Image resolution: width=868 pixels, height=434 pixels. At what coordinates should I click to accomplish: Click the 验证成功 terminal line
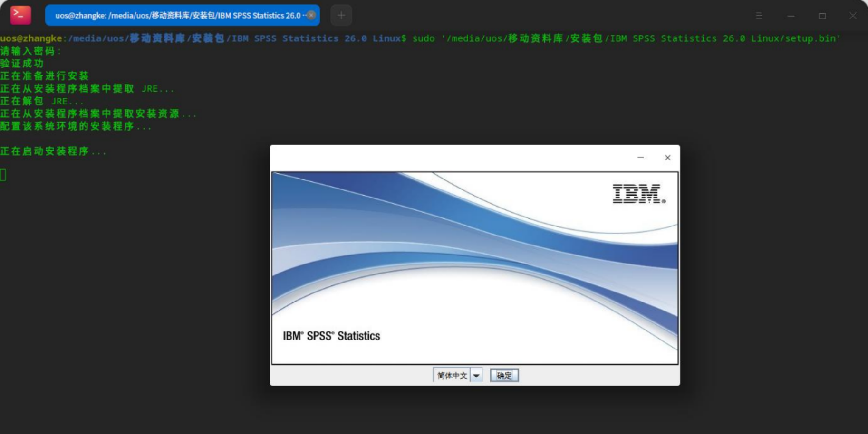click(22, 63)
